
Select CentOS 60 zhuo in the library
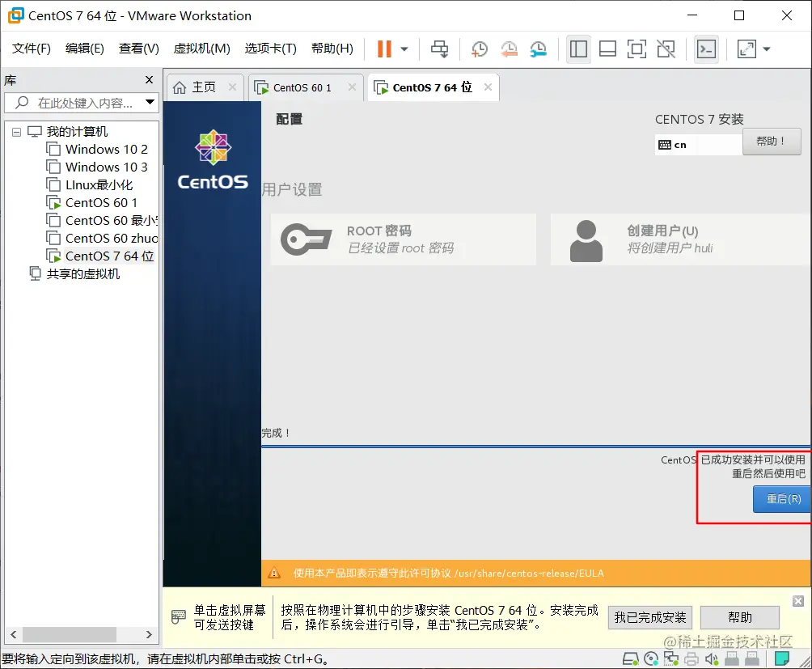coord(102,238)
